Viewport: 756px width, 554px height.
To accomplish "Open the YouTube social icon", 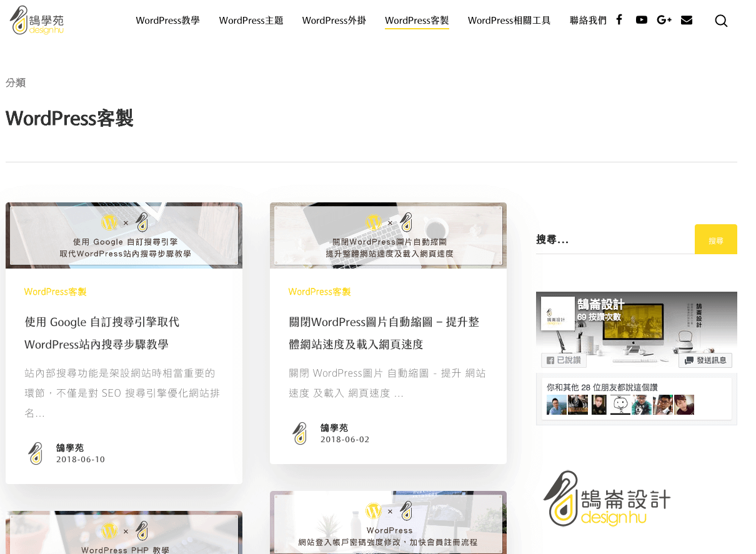I will click(642, 19).
